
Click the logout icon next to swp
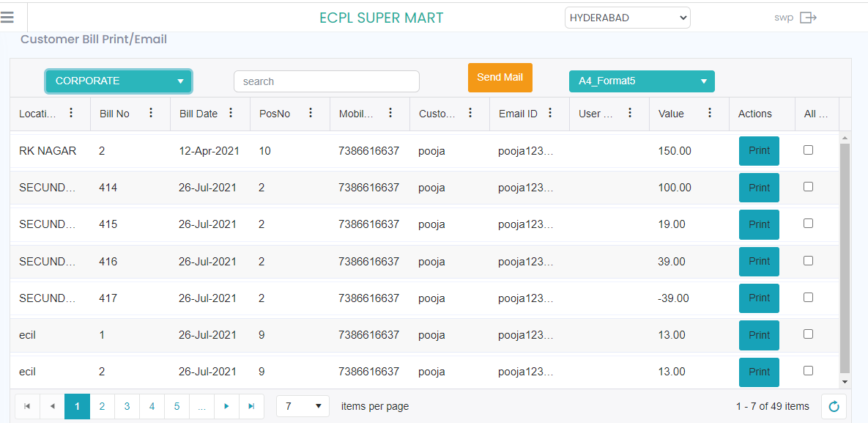(808, 18)
